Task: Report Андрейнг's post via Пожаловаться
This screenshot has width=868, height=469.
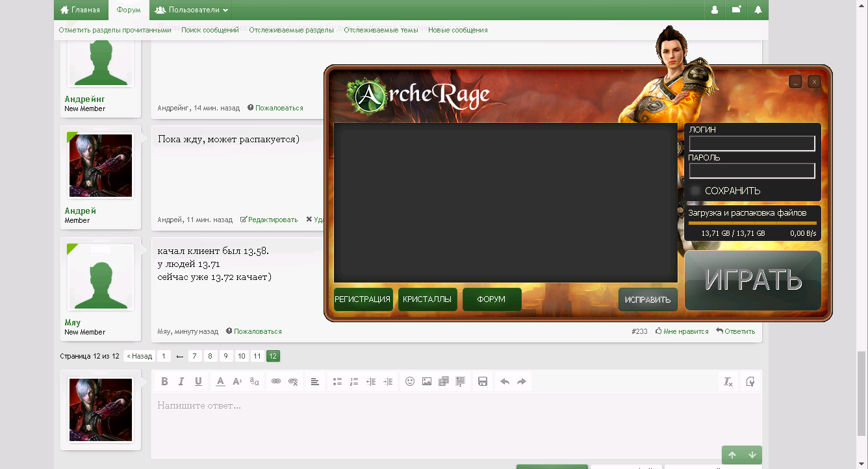Action: (275, 108)
